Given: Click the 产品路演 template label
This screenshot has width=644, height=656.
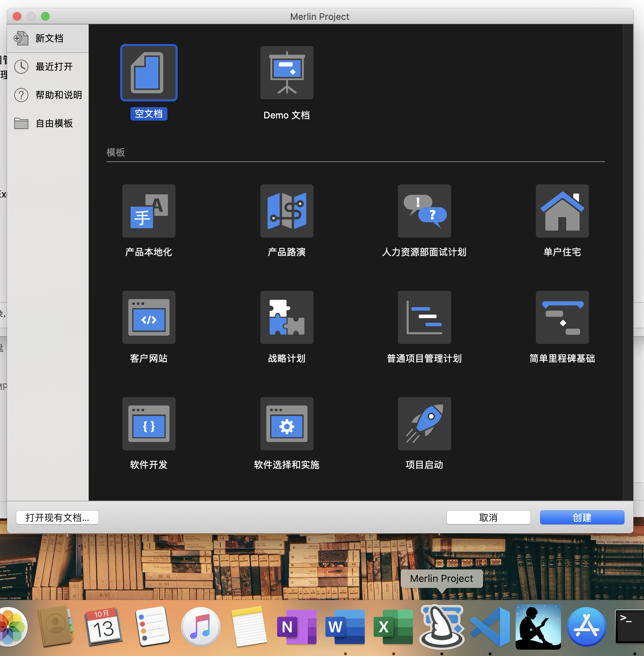Looking at the screenshot, I should pos(287,252).
